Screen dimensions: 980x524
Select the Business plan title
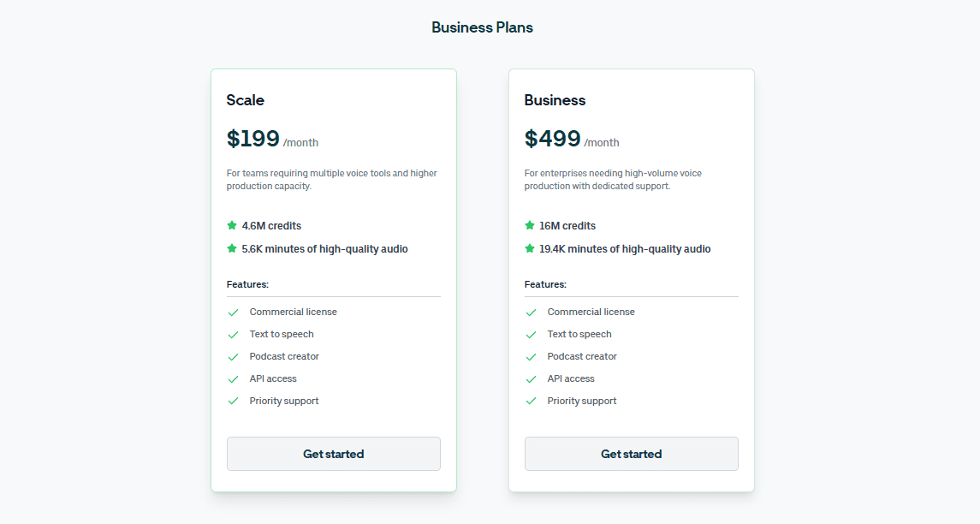point(555,100)
